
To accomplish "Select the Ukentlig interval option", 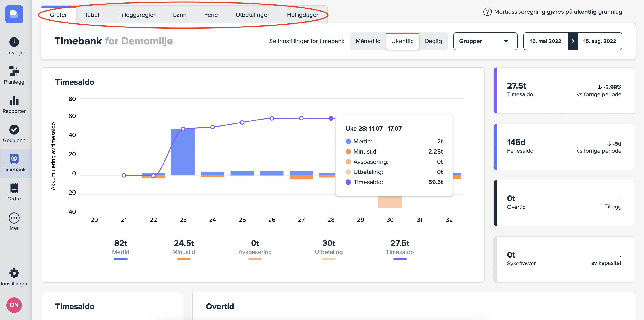I will pyautogui.click(x=402, y=41).
